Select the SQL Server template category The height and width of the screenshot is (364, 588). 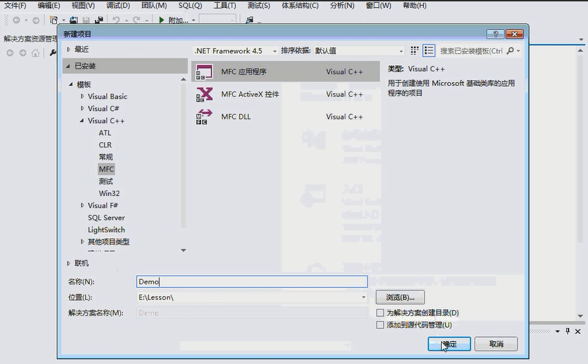[106, 218]
